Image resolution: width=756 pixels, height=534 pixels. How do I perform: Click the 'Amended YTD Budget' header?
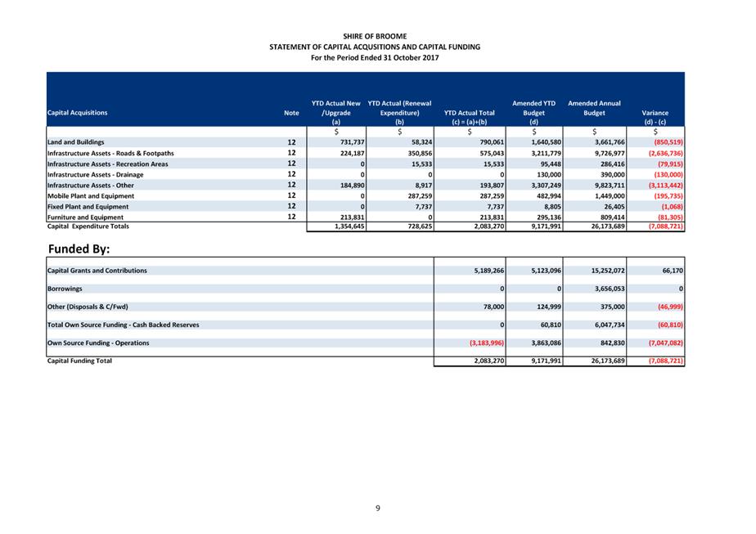pyautogui.click(x=533, y=108)
